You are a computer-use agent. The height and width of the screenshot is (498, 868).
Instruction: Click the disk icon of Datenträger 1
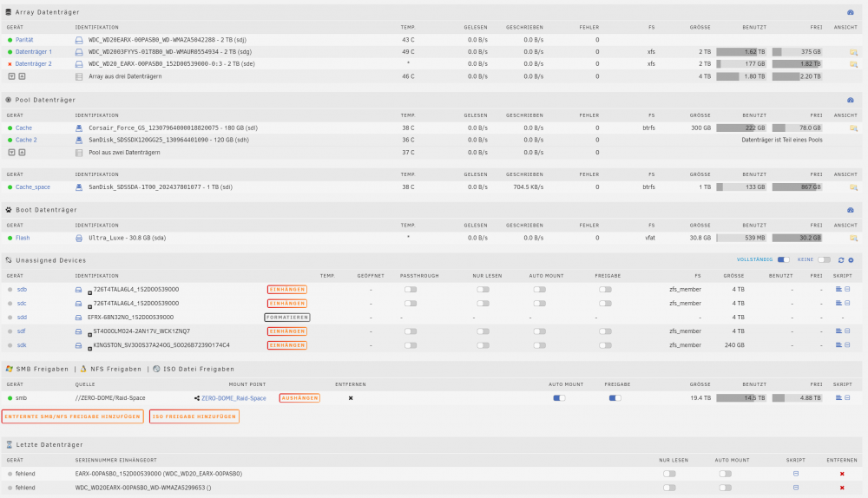coord(79,52)
